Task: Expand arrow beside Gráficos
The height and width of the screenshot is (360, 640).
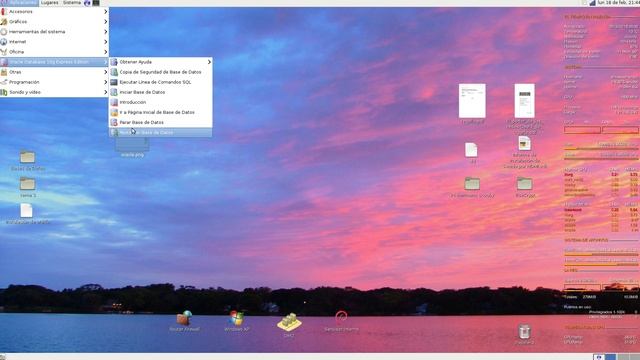Action: click(x=105, y=22)
